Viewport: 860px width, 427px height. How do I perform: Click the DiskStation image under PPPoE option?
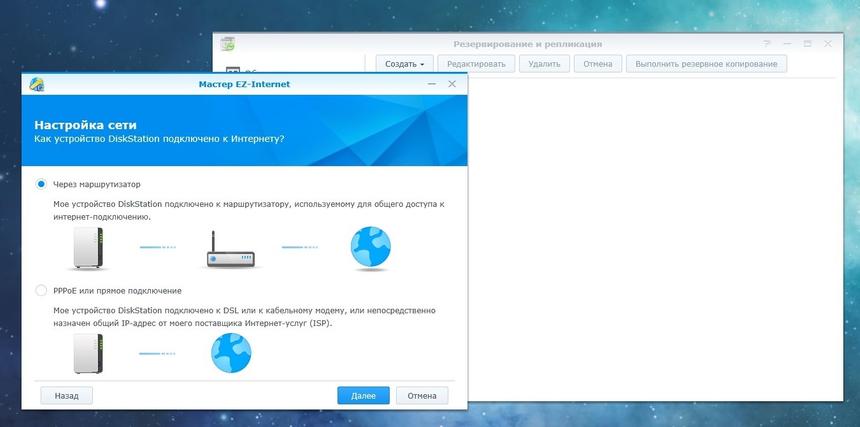[x=88, y=354]
